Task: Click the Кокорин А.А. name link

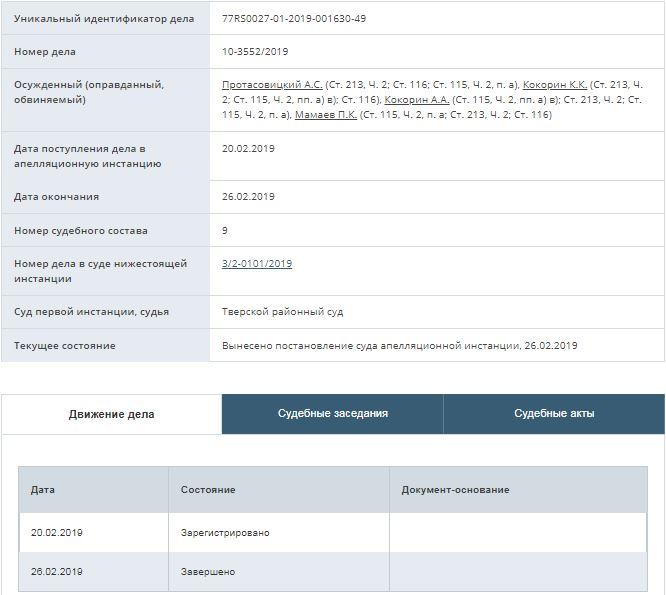Action: pyautogui.click(x=416, y=100)
